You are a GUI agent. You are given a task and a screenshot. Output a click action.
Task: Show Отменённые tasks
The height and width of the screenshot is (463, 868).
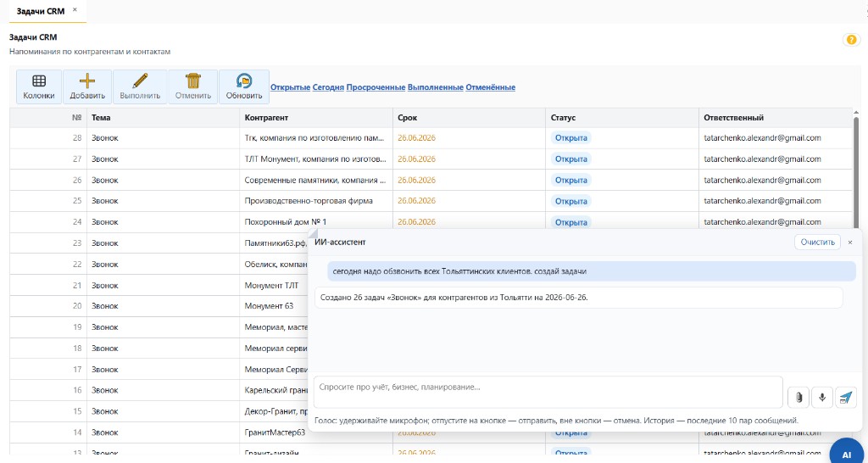tap(491, 87)
